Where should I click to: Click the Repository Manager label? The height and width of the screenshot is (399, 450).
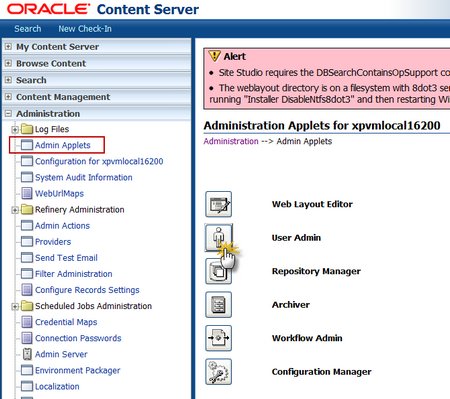(316, 271)
